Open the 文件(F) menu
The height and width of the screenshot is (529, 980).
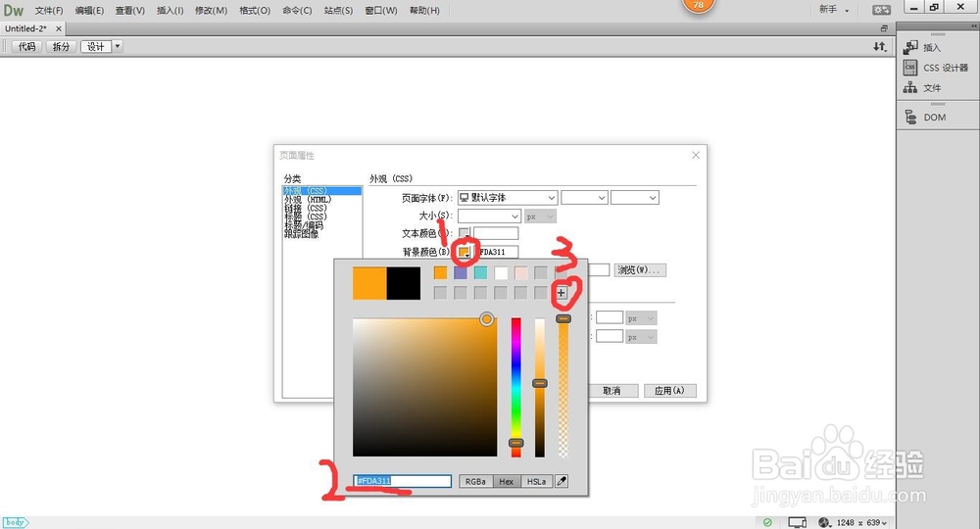pyautogui.click(x=49, y=10)
